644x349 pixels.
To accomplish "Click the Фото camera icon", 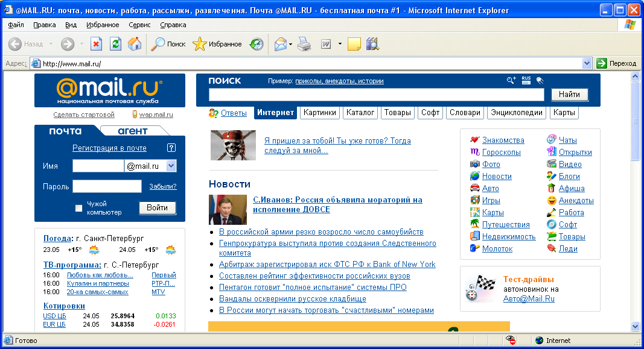I will click(x=475, y=164).
